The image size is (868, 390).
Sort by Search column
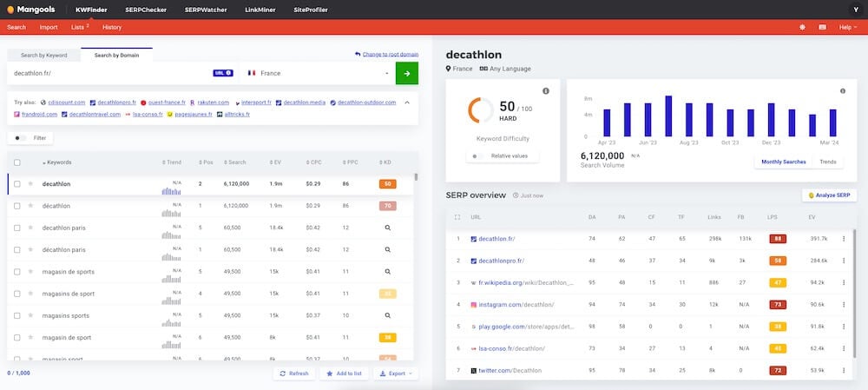[x=234, y=162]
